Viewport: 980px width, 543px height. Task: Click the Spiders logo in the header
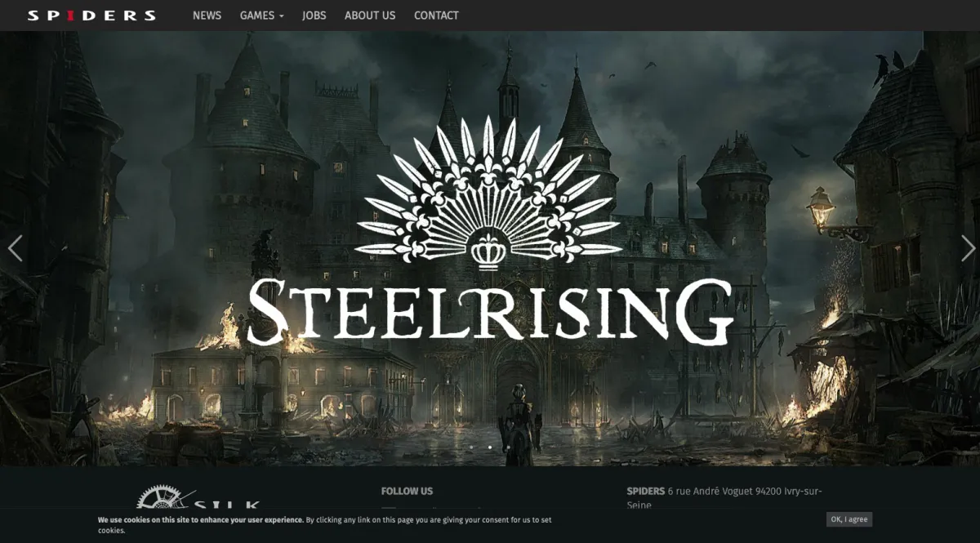(91, 15)
